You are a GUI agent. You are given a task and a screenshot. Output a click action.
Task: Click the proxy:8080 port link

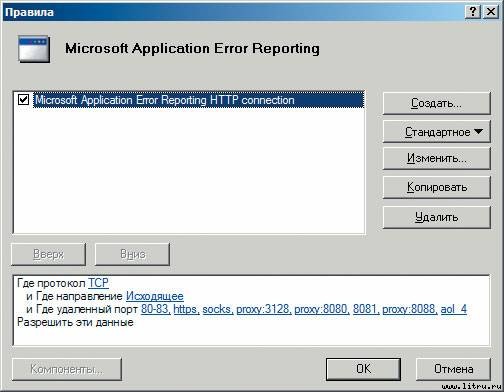tap(321, 309)
